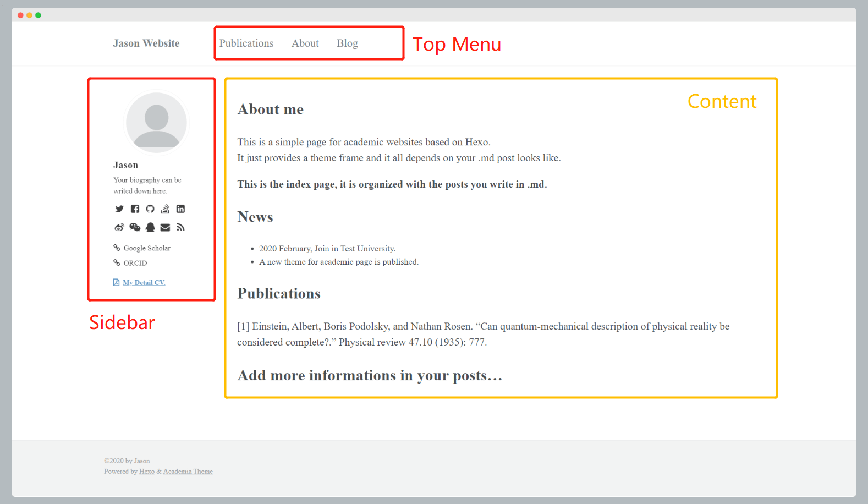This screenshot has height=504, width=868.
Task: Visit the ORCID link
Action: pos(135,263)
